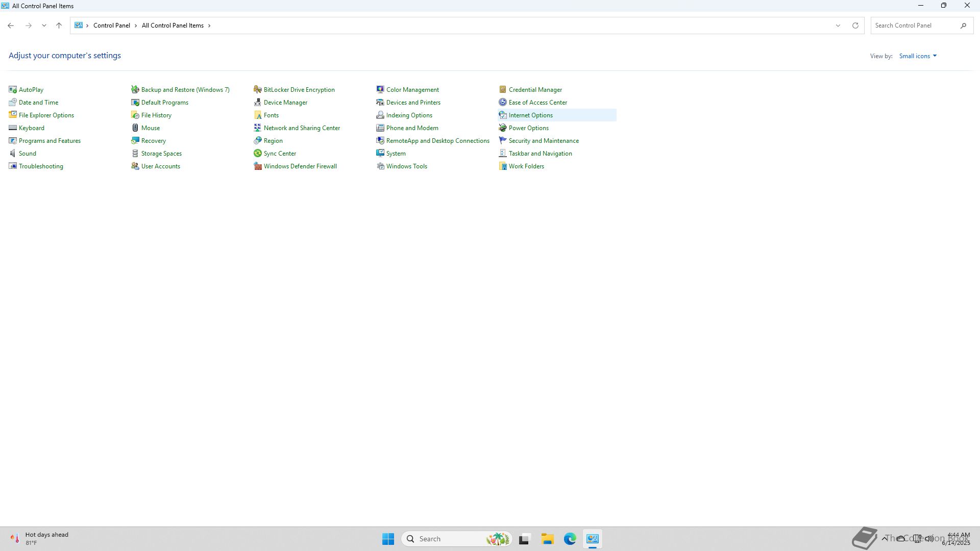
Task: Open the View by Small icons dropdown
Action: tap(918, 56)
